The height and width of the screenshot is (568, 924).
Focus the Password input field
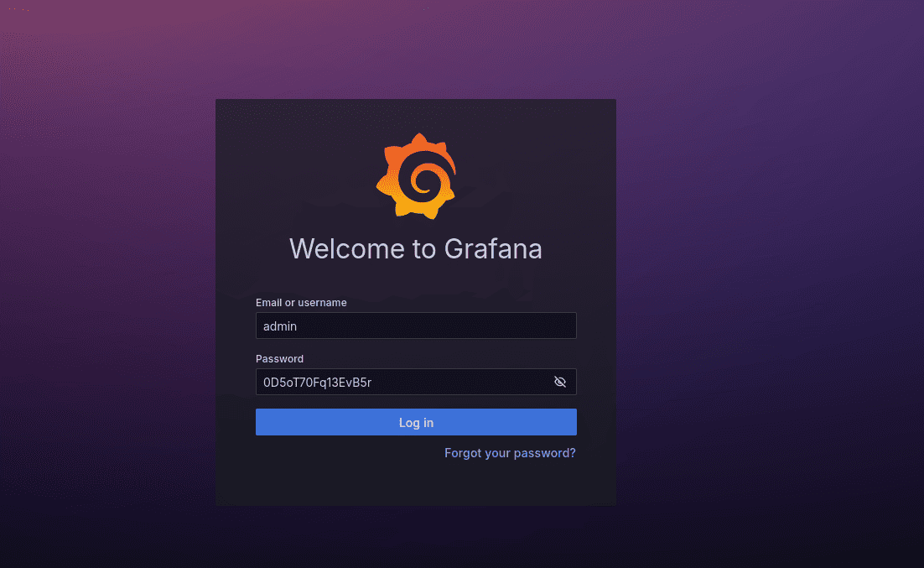coord(402,382)
